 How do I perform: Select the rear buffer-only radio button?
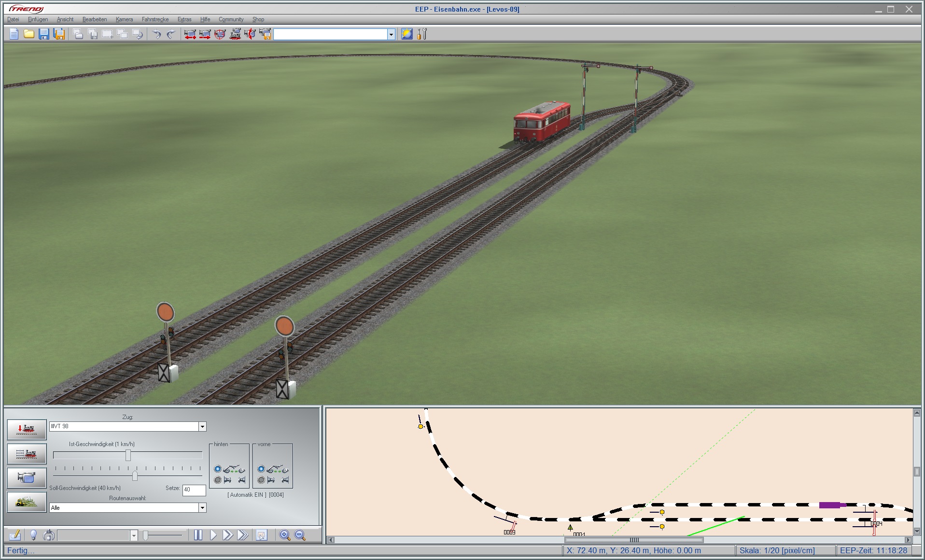[x=218, y=480]
